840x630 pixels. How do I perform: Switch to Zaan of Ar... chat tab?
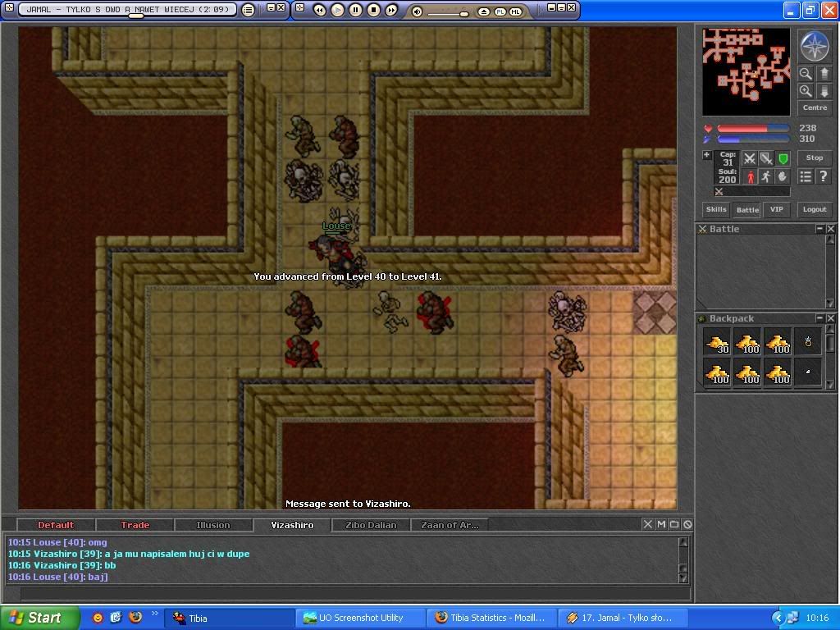point(450,525)
